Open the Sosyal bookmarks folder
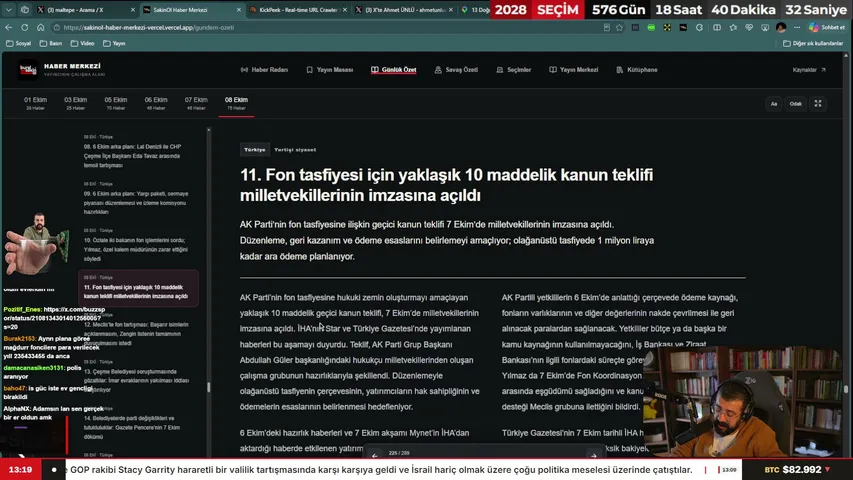853x480 pixels. point(18,44)
